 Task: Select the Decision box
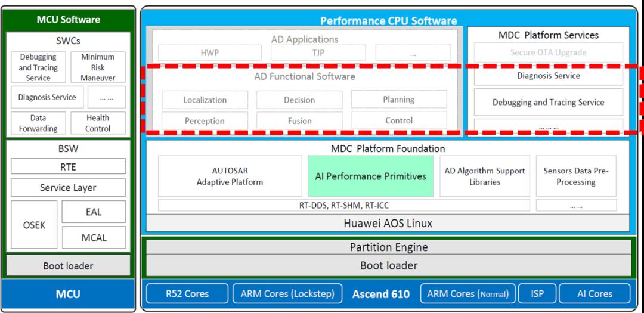click(x=299, y=100)
